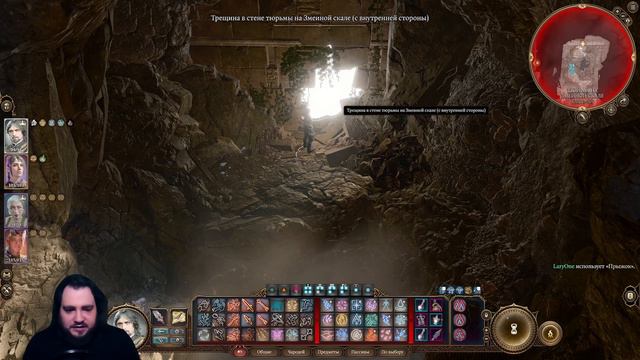640x360 pixels.
Task: Toggle the lower-left weapon option under the melee slot
Action: tap(161, 340)
